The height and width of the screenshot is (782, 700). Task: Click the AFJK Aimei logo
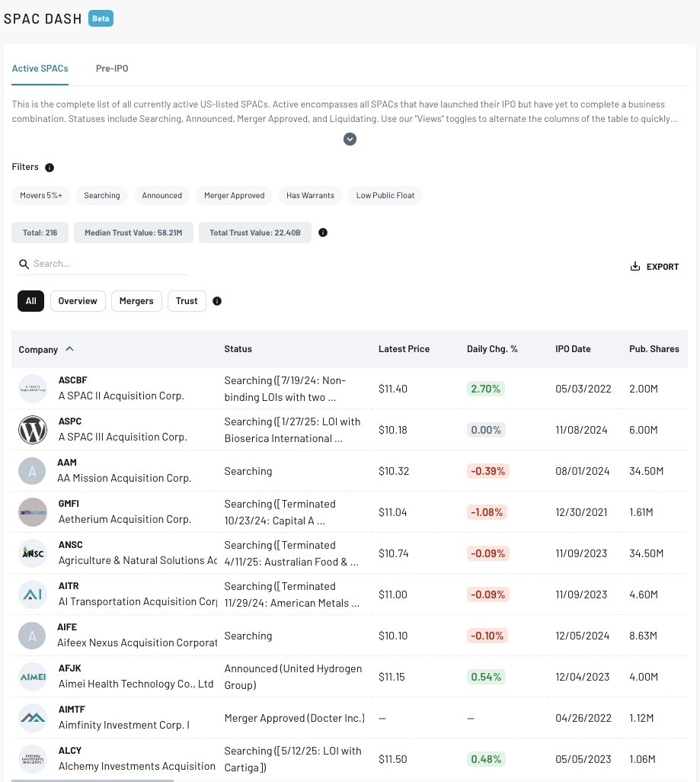pos(33,677)
